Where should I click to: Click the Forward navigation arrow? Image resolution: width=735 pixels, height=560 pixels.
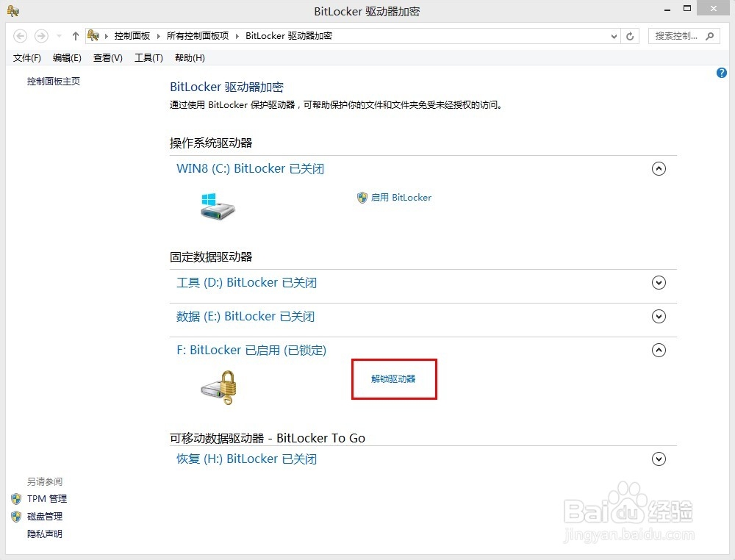pos(41,35)
